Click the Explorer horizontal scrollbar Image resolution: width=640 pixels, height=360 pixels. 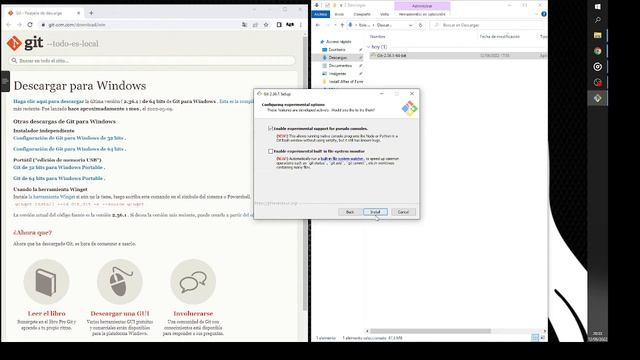[430, 331]
